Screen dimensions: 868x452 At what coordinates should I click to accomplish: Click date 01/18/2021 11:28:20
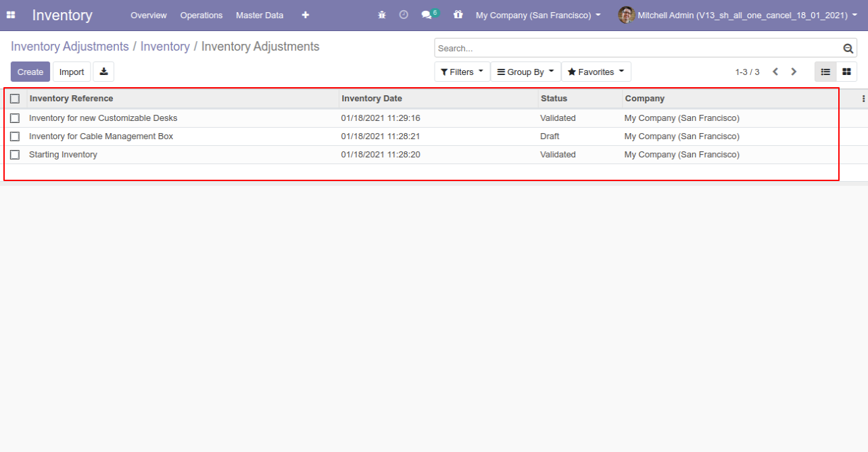381,155
